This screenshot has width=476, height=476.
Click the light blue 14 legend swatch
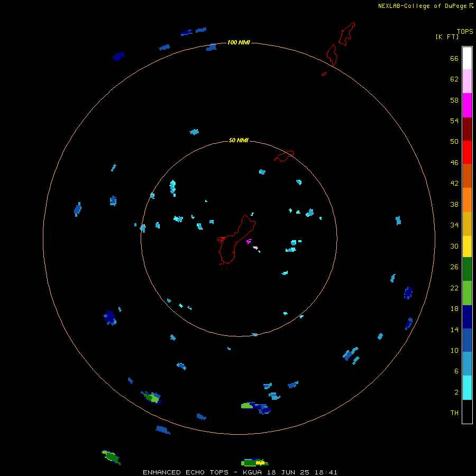(x=467, y=364)
